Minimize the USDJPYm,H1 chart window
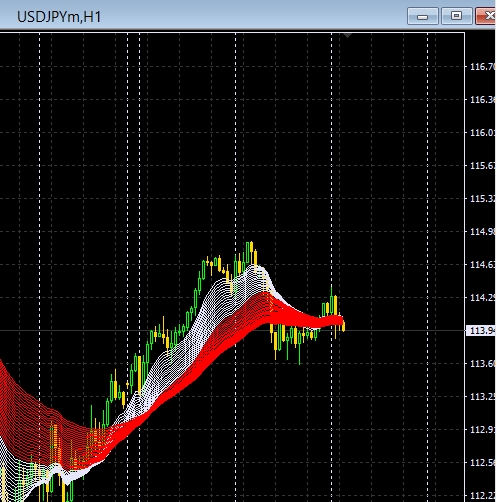 (x=423, y=16)
